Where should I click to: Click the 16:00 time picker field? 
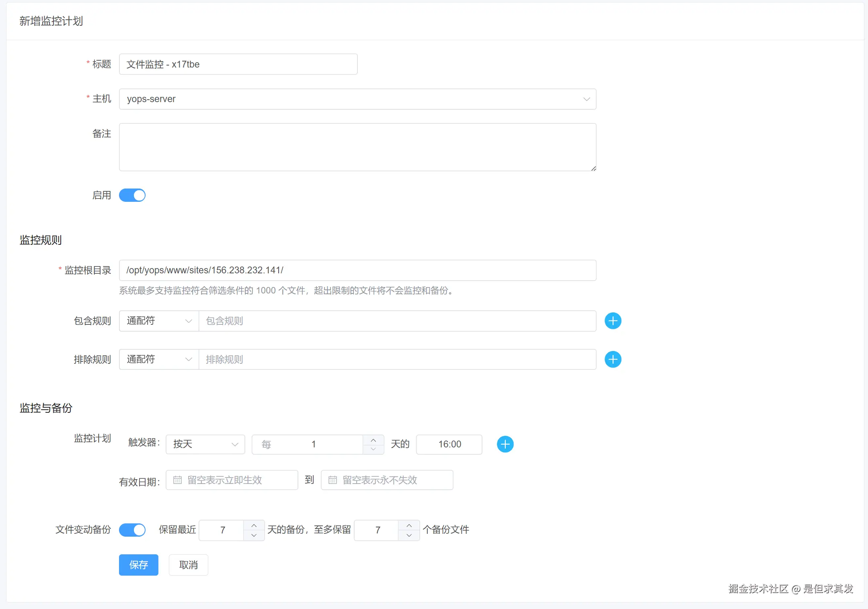tap(449, 444)
